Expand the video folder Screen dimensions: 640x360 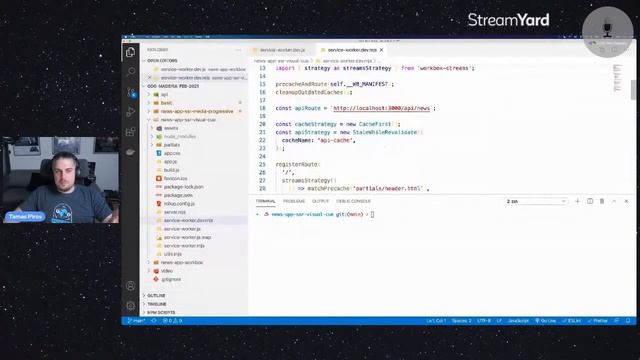point(167,271)
